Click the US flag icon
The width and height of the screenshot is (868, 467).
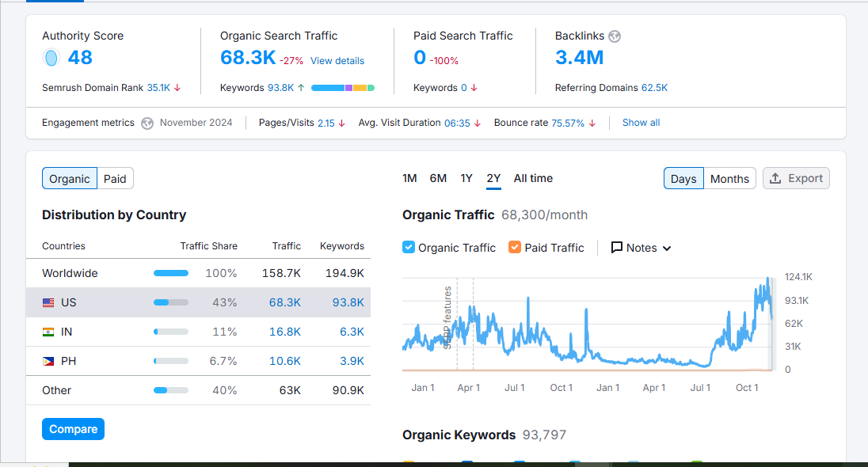click(48, 302)
